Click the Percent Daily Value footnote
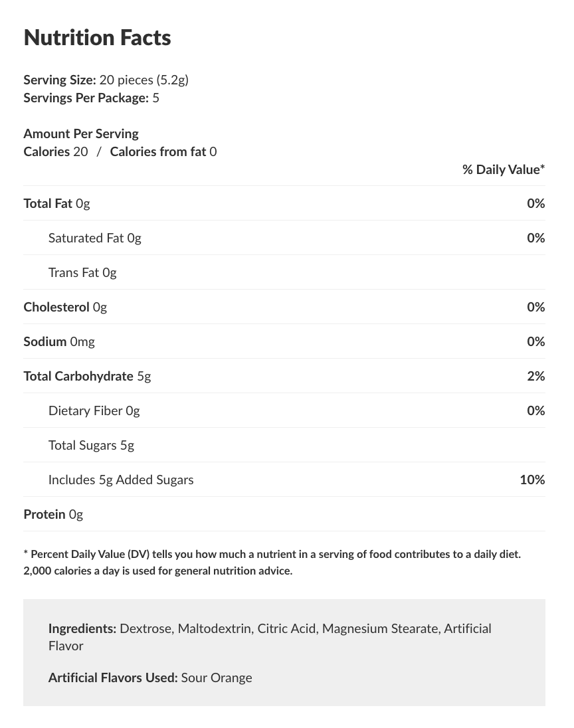This screenshot has width=574, height=728. [x=272, y=562]
